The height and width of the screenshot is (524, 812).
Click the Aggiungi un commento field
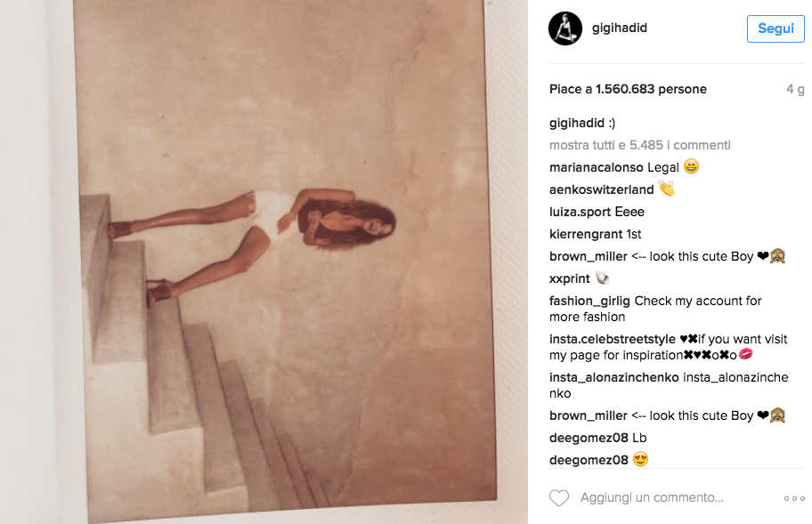click(652, 497)
